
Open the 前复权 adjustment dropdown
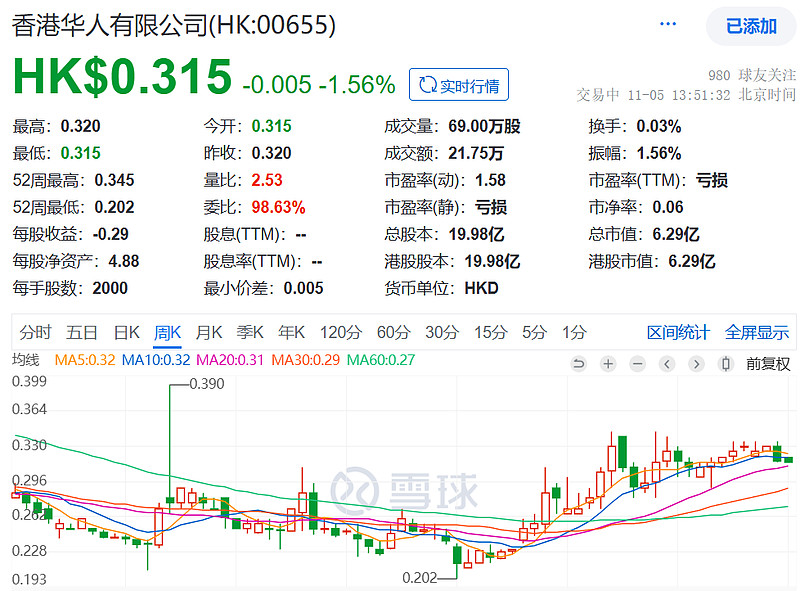coord(768,364)
